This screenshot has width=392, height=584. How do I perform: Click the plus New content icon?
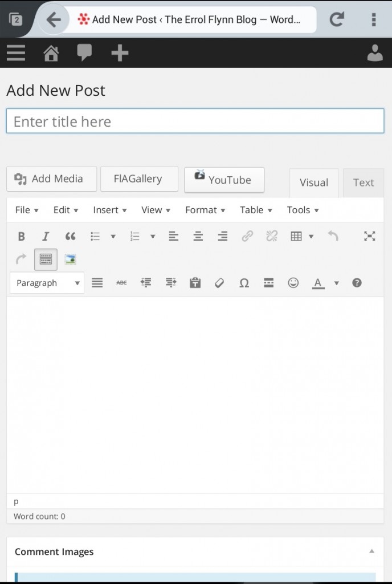click(120, 53)
